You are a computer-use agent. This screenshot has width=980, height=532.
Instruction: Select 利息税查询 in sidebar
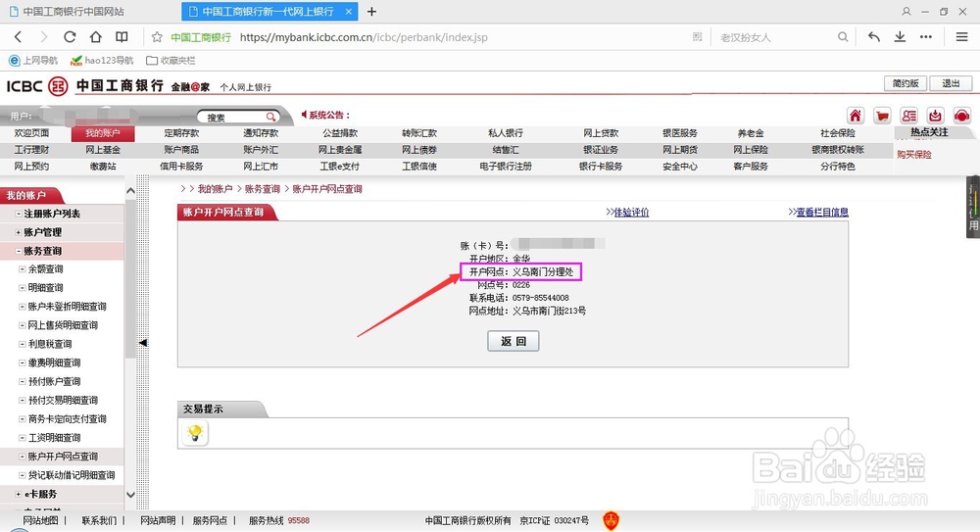tap(50, 345)
